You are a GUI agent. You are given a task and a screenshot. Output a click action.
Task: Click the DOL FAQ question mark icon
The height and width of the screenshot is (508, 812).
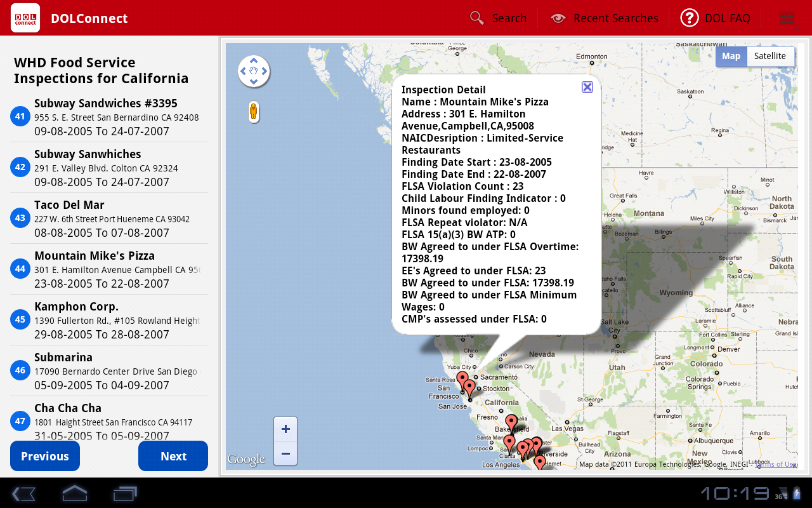[x=690, y=18]
